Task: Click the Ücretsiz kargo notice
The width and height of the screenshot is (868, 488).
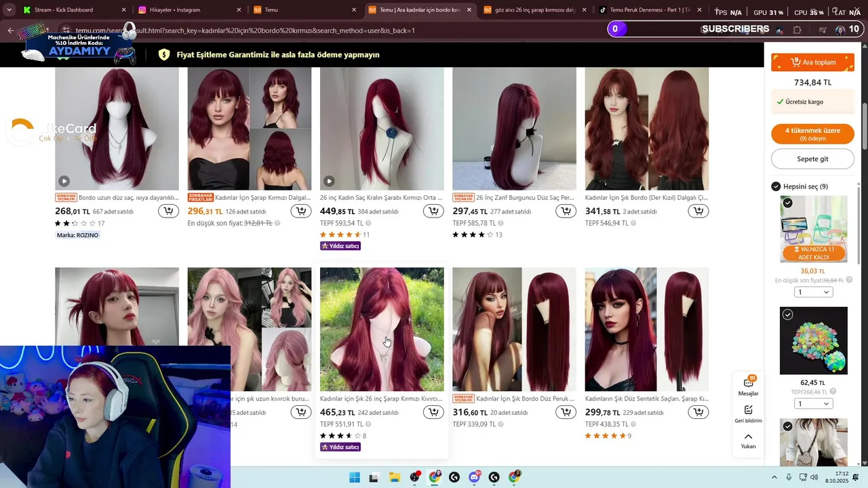Action: (x=812, y=102)
